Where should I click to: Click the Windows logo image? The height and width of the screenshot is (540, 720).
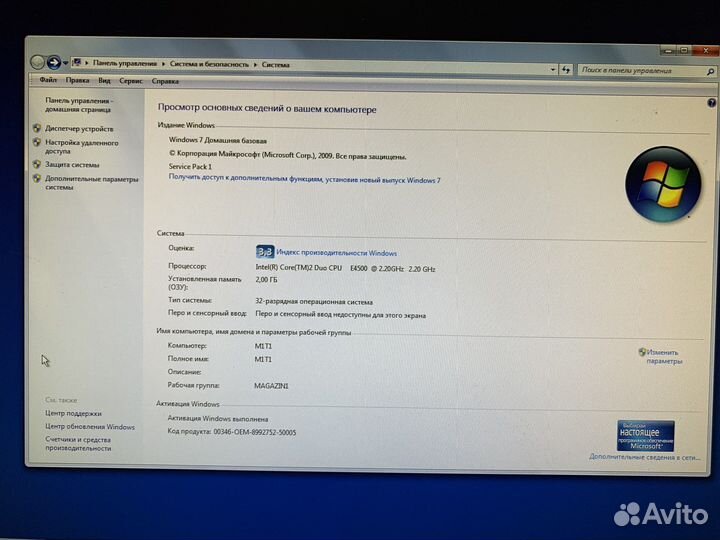[x=663, y=185]
